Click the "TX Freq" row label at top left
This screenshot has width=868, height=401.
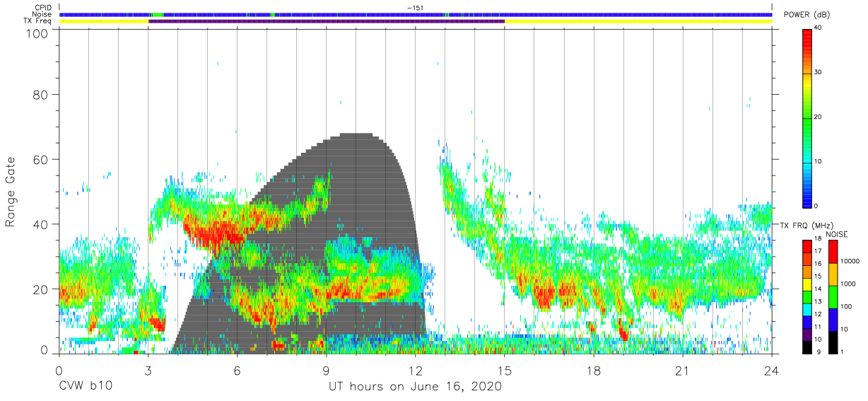(x=38, y=21)
